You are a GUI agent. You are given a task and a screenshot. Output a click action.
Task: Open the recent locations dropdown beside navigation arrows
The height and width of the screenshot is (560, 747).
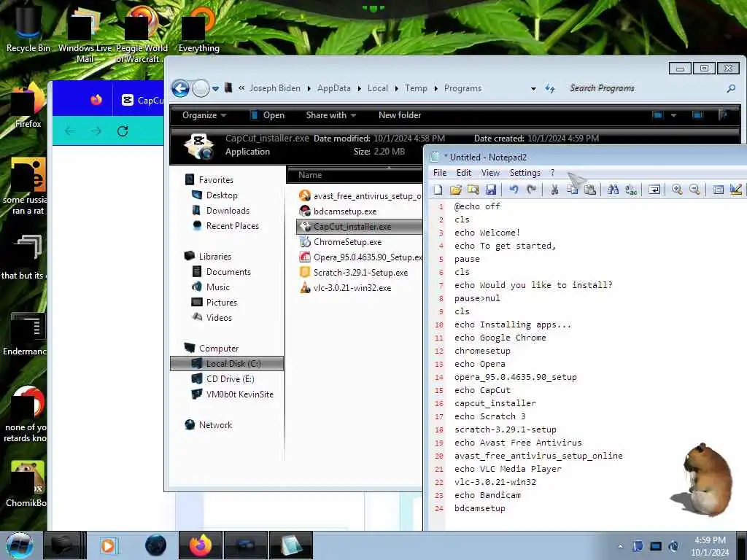point(215,88)
